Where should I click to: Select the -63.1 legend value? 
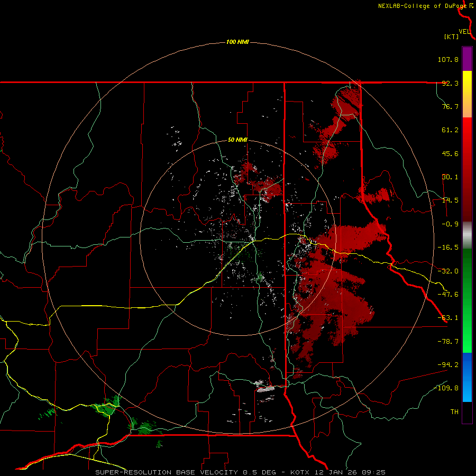point(448,318)
